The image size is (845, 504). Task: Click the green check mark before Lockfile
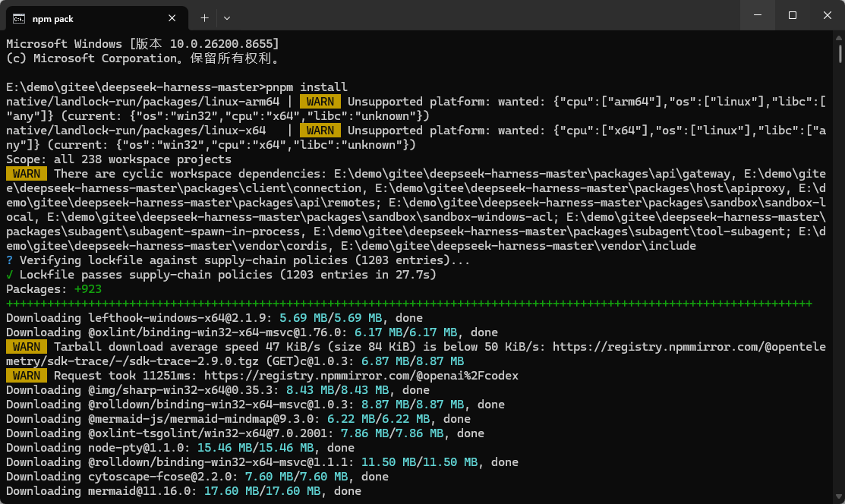coord(9,275)
